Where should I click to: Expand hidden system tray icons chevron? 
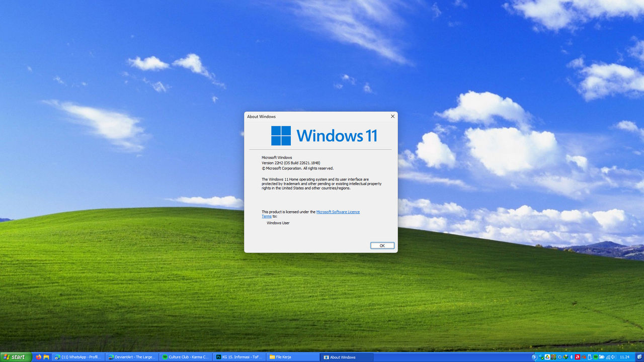[534, 357]
